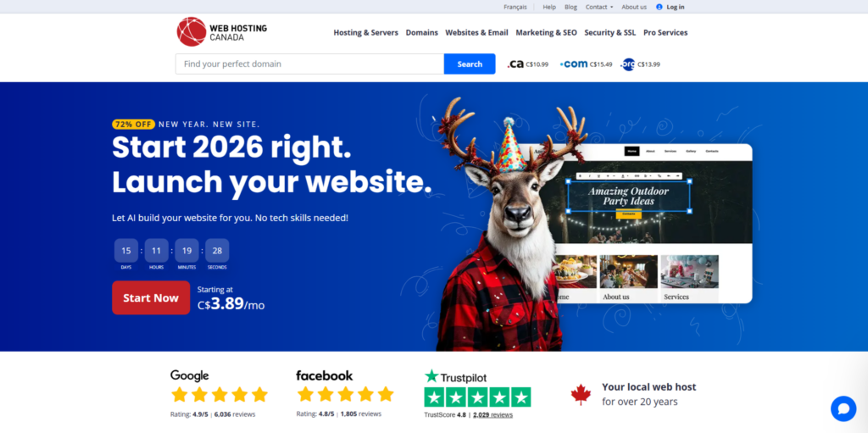Viewport: 868px width, 433px height.
Task: Click the Google reviews logo
Action: pyautogui.click(x=189, y=376)
